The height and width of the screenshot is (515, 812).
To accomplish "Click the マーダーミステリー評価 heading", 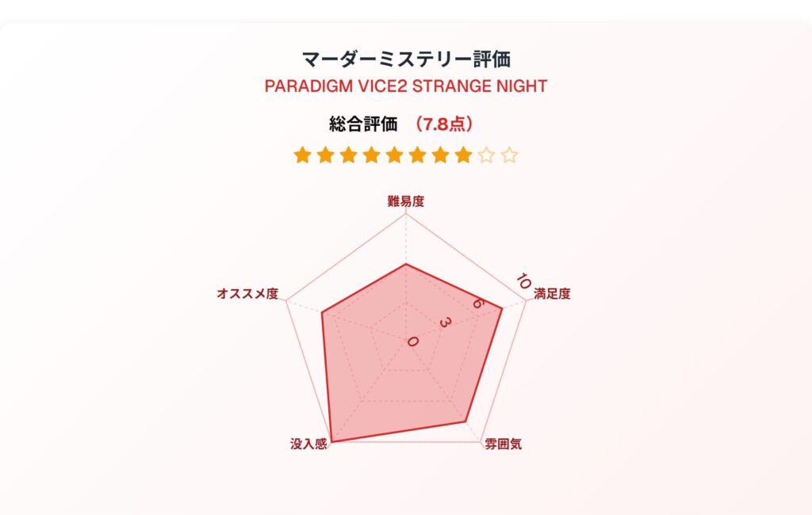I will (406, 59).
